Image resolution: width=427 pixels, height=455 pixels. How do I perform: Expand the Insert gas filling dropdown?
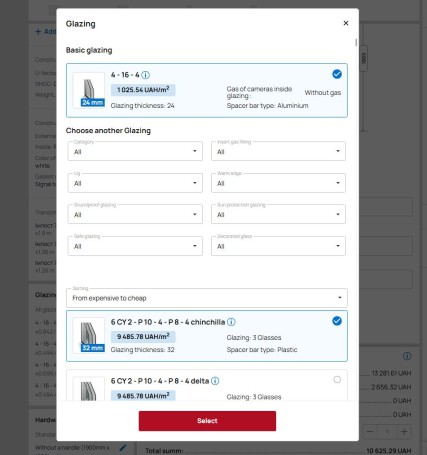[278, 151]
